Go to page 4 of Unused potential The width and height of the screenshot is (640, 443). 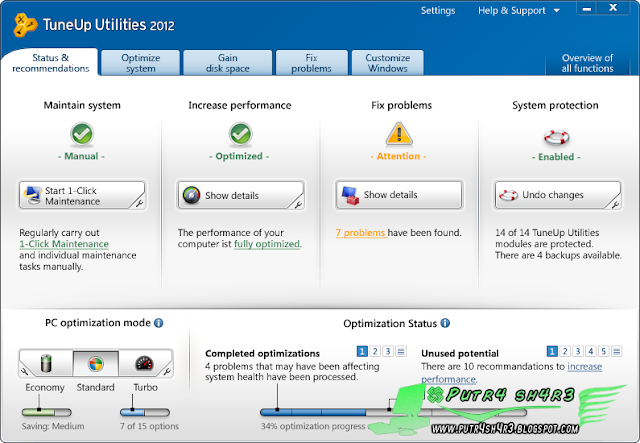click(x=591, y=351)
